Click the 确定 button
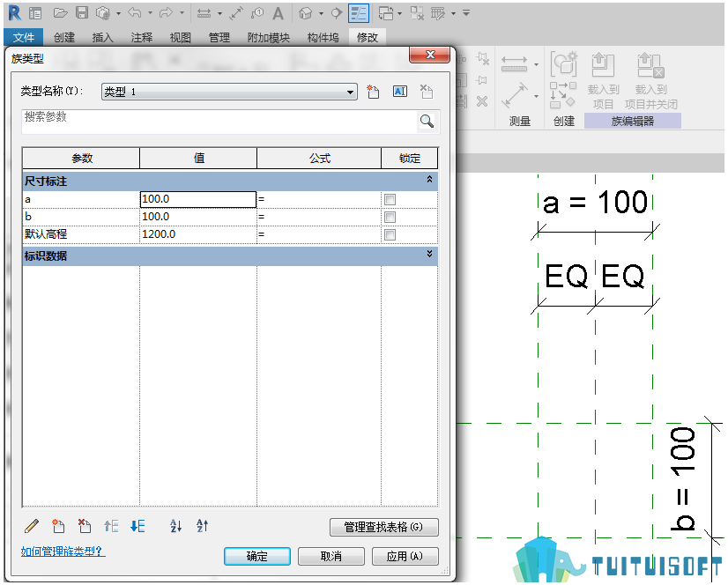 click(257, 556)
